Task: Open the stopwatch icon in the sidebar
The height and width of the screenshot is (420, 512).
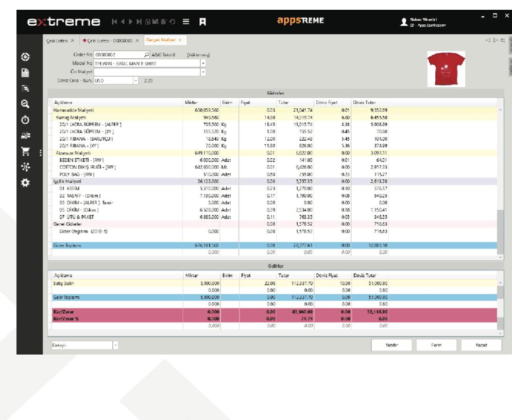Action: pos(25,120)
